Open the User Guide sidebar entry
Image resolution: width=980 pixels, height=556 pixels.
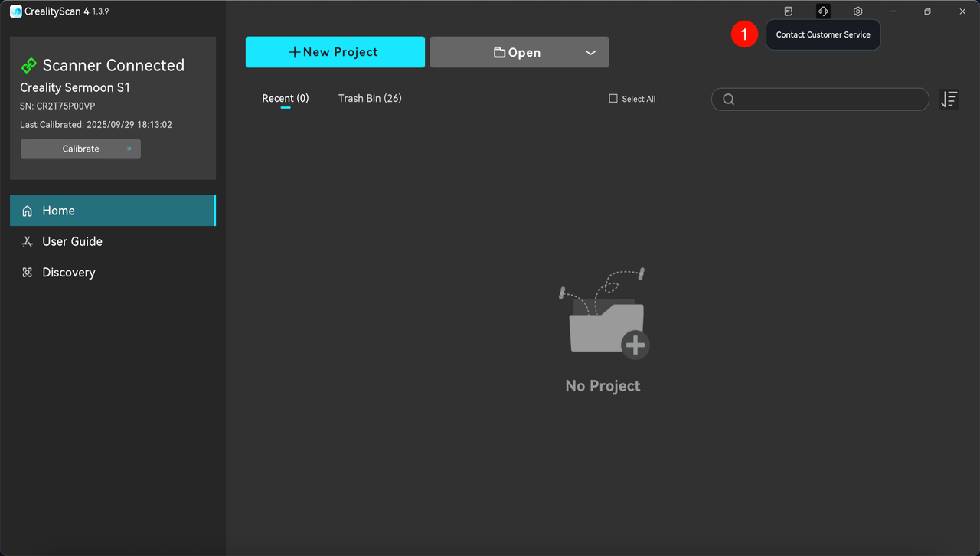pos(72,241)
